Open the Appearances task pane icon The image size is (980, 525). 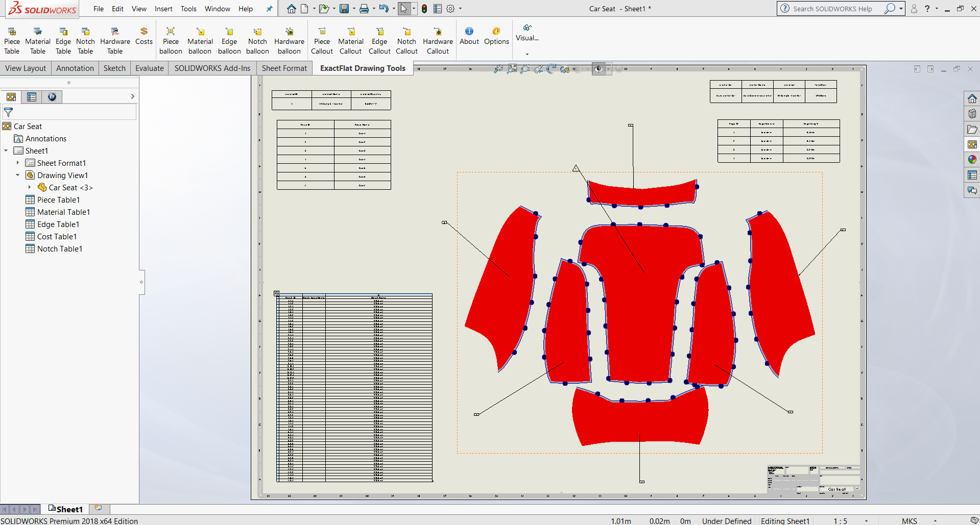[x=972, y=160]
